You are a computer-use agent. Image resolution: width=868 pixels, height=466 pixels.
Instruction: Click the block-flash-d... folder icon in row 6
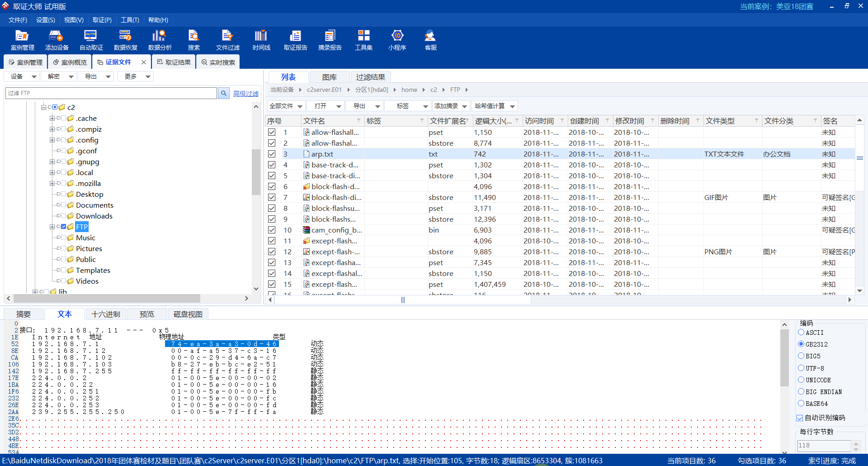307,186
